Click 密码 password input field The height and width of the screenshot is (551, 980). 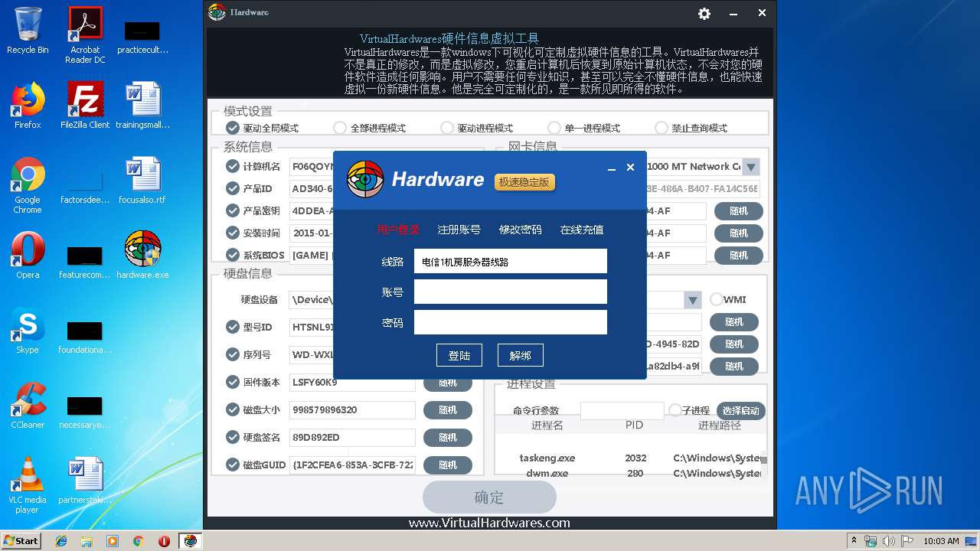(511, 322)
